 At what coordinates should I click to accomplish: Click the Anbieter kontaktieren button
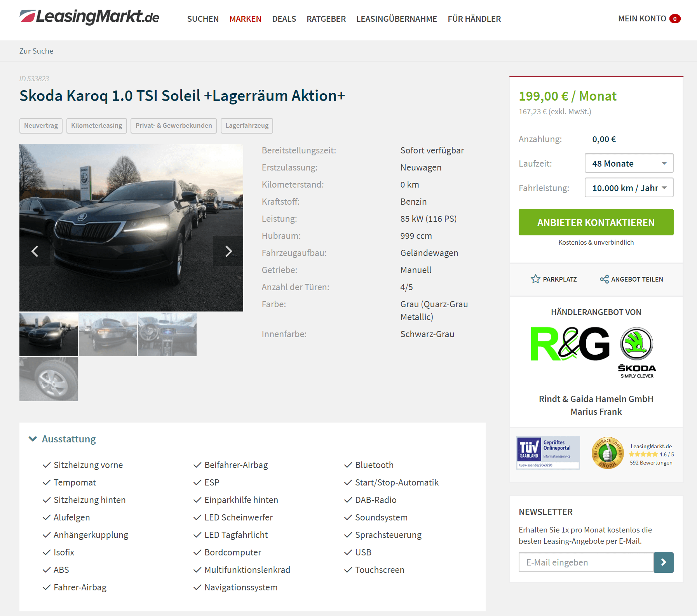coord(596,222)
